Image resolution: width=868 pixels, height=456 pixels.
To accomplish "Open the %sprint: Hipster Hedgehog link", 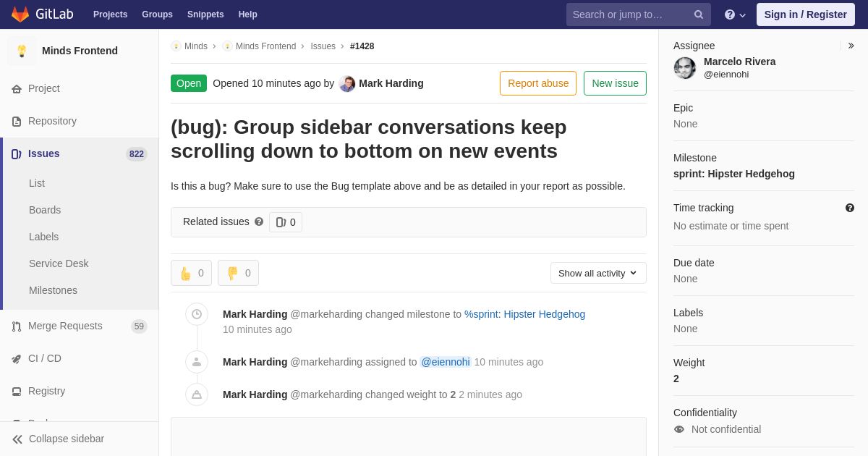I will pyautogui.click(x=524, y=314).
